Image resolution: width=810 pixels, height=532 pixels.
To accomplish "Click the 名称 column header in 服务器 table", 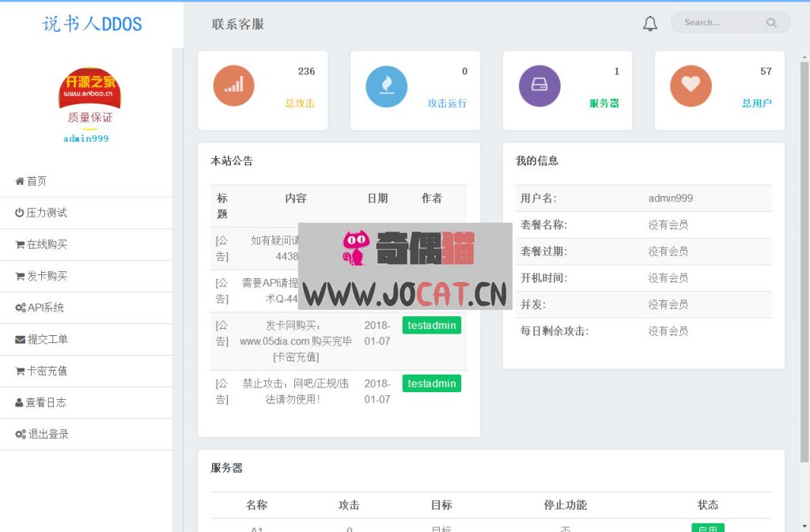I will [256, 504].
